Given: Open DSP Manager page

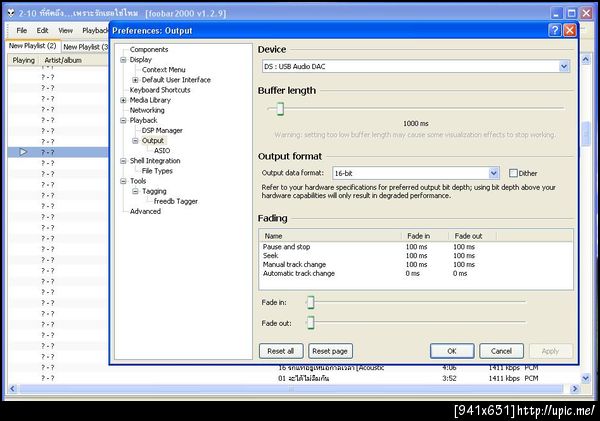Looking at the screenshot, I should (x=162, y=131).
